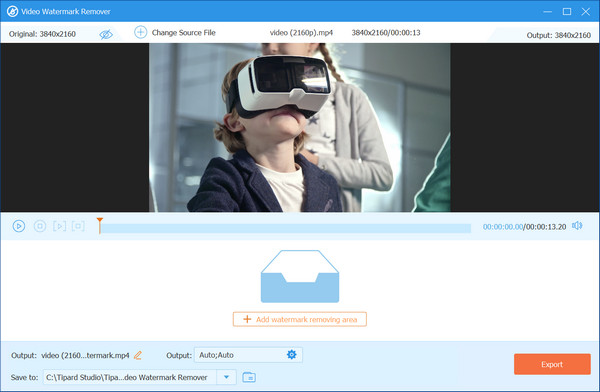
Task: Click Change Source File text
Action: pos(184,33)
